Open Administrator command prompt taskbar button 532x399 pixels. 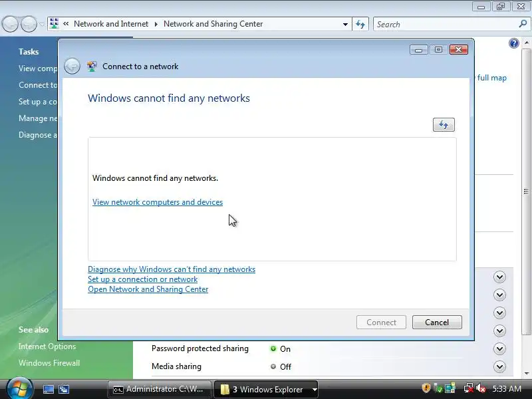(160, 389)
